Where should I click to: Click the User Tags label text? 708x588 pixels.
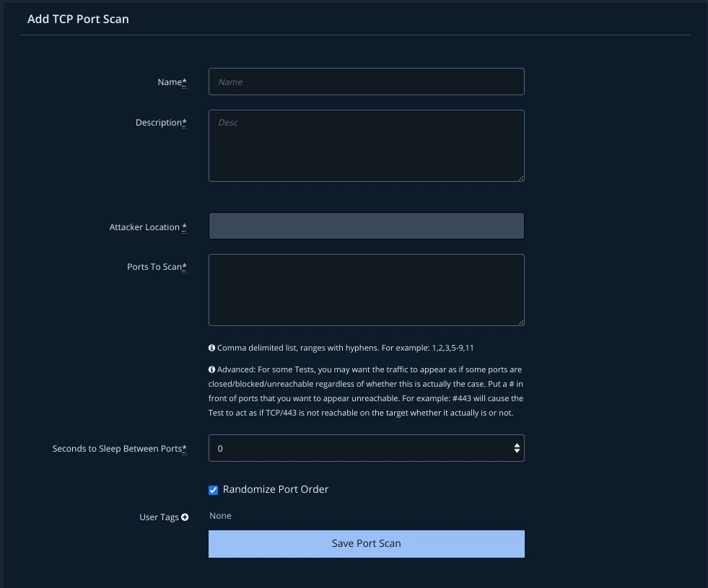159,517
